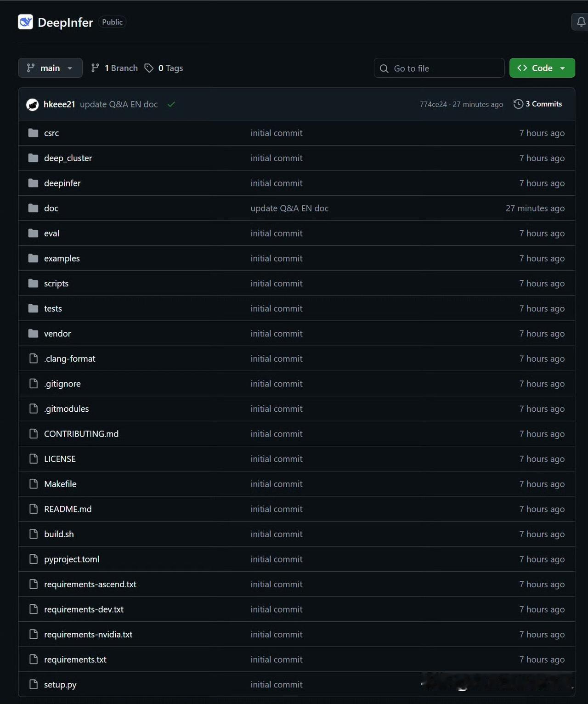This screenshot has width=588, height=704.
Task: Click the DeepInfer repository logo icon
Action: (x=25, y=22)
